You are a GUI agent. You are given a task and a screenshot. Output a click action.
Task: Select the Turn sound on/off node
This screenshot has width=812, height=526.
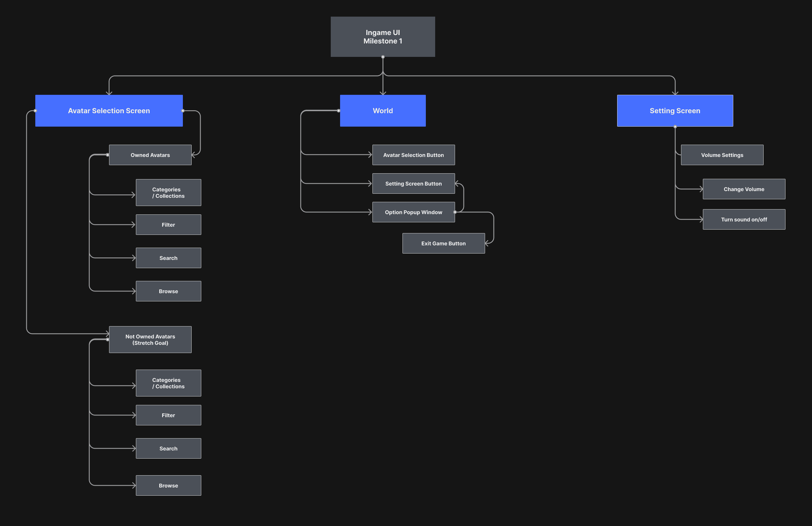pyautogui.click(x=744, y=219)
